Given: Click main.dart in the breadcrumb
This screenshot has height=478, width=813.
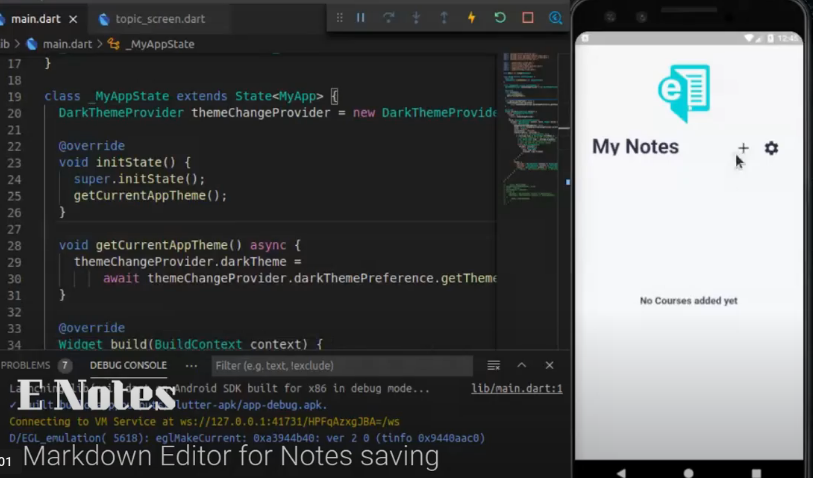Looking at the screenshot, I should [67, 44].
